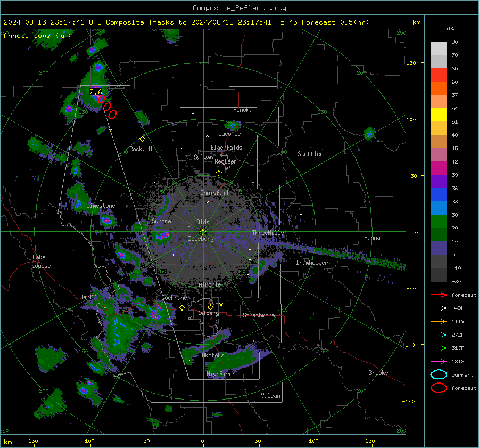Click the red forecast ellipse beside 7.6 label
479x448 pixels.
coord(101,99)
